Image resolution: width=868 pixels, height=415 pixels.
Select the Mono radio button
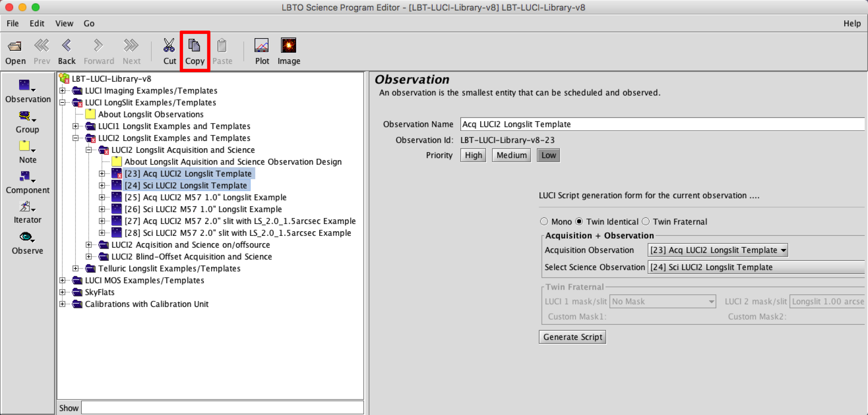(544, 221)
